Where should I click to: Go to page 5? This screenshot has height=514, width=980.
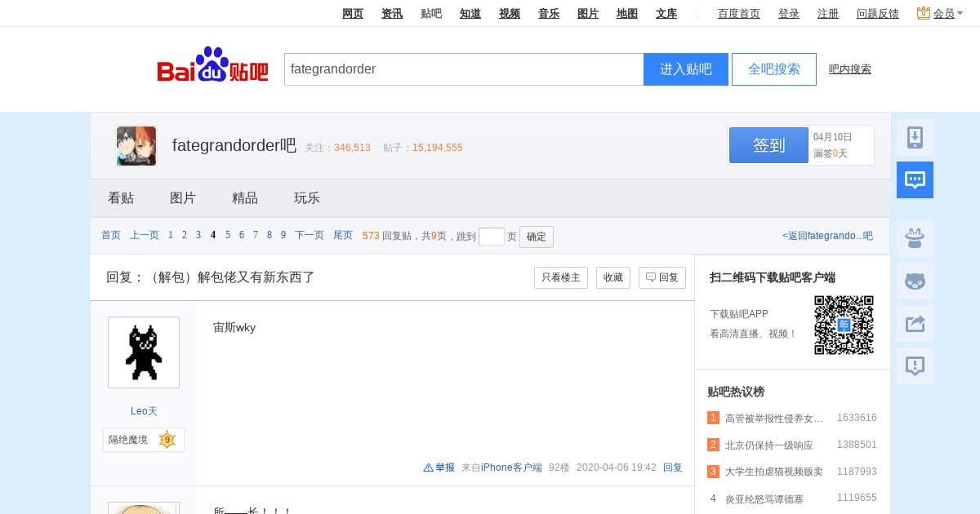228,236
